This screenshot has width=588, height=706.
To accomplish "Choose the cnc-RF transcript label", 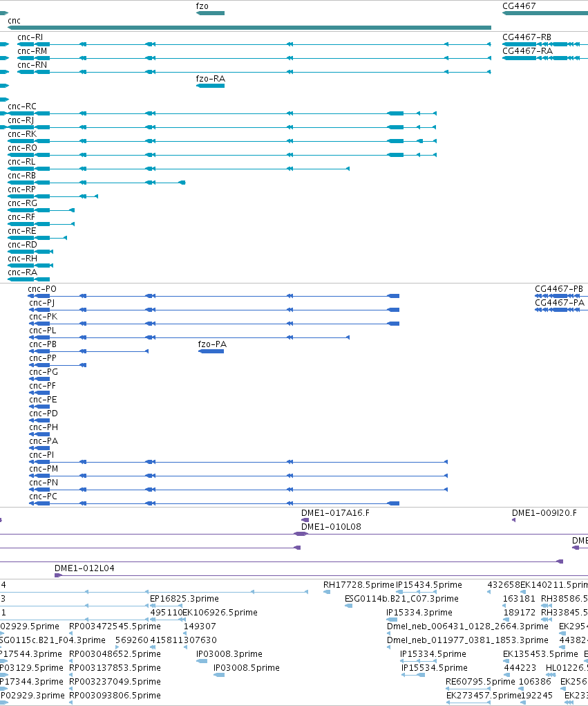I will pyautogui.click(x=21, y=218).
